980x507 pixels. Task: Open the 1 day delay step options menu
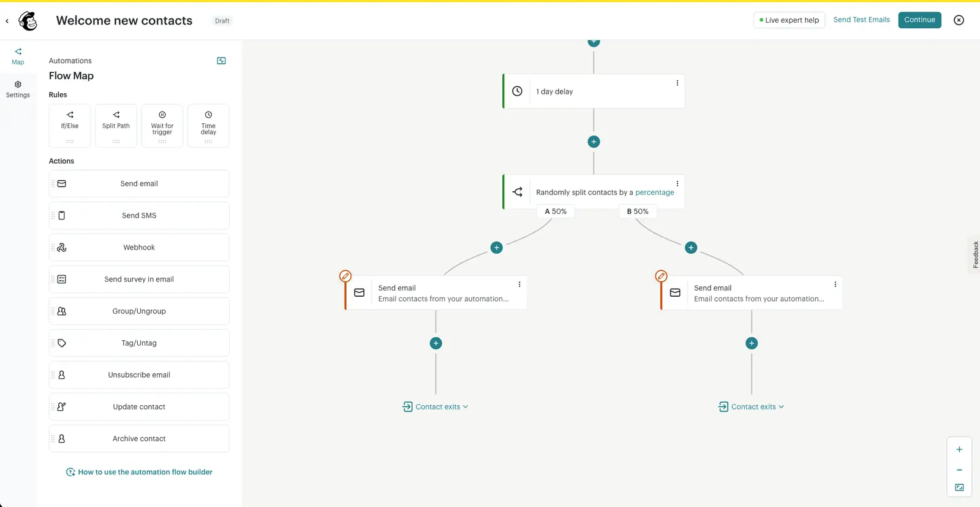677,83
